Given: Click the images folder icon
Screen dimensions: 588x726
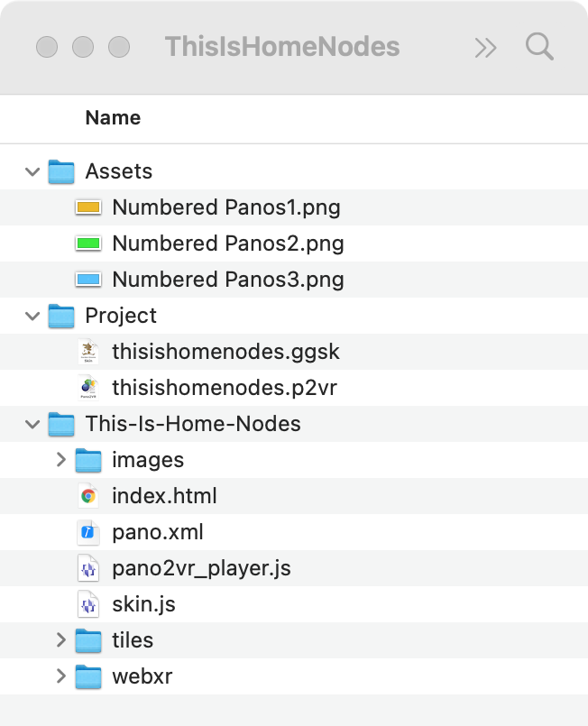Looking at the screenshot, I should [88, 460].
